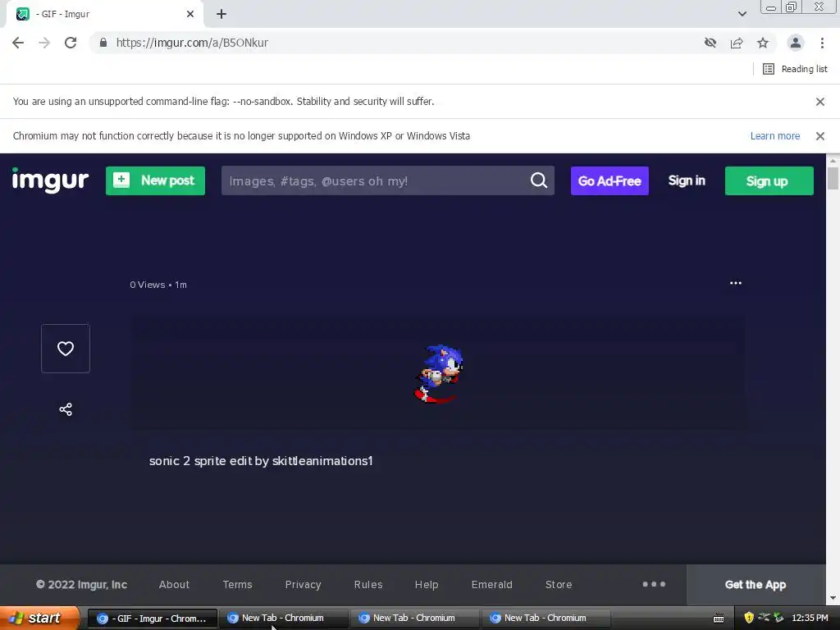
Task: Go to Imgur home via logo
Action: click(x=50, y=180)
